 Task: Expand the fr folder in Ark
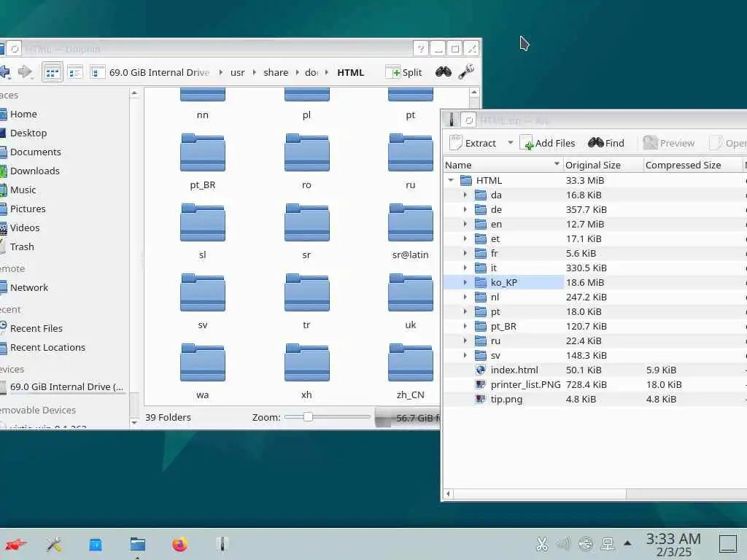coord(465,253)
